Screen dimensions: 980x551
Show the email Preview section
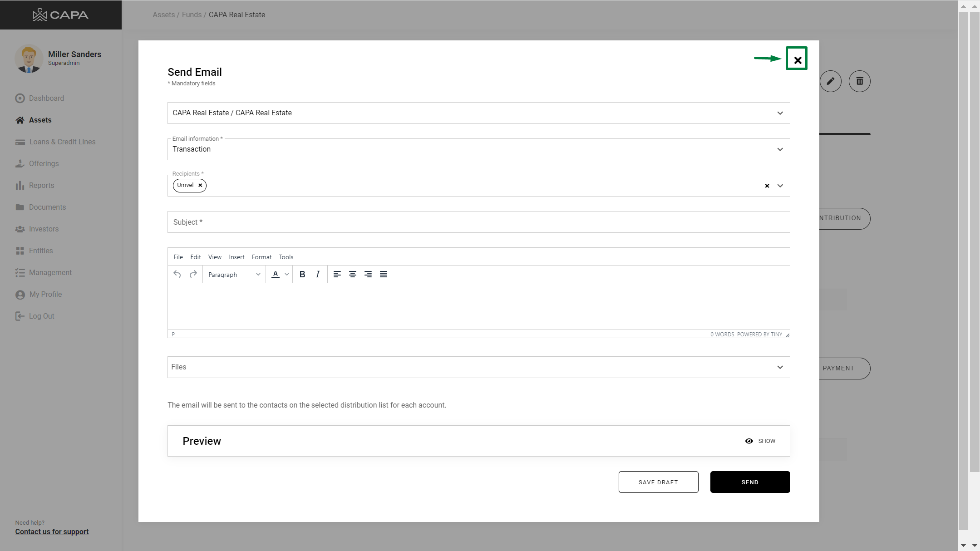[x=760, y=441]
